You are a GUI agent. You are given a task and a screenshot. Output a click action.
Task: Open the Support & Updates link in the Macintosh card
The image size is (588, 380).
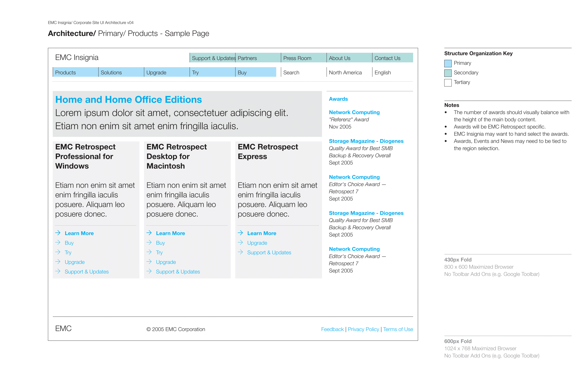coord(178,272)
